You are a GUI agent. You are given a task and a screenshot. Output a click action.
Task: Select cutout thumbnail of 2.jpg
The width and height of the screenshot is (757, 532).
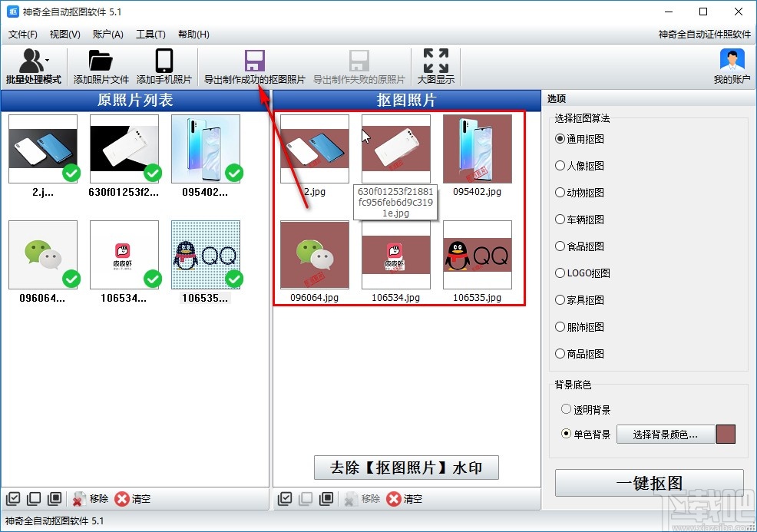point(315,149)
